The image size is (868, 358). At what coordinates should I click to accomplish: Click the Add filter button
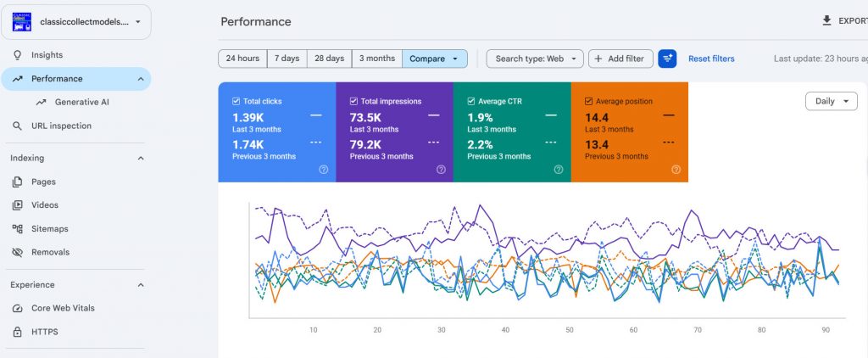tap(620, 59)
